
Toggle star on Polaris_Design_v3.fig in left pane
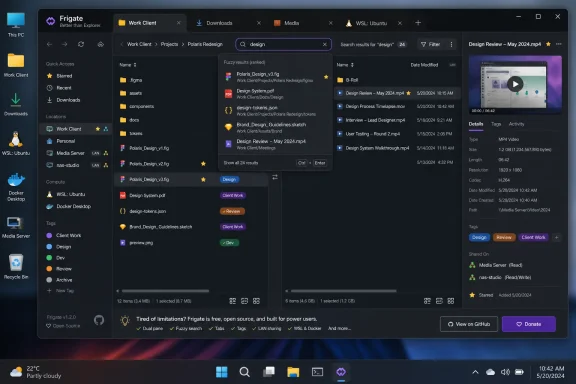[x=203, y=179]
